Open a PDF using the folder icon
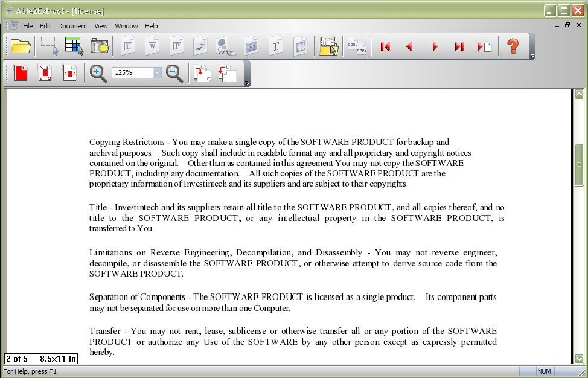 (x=20, y=46)
